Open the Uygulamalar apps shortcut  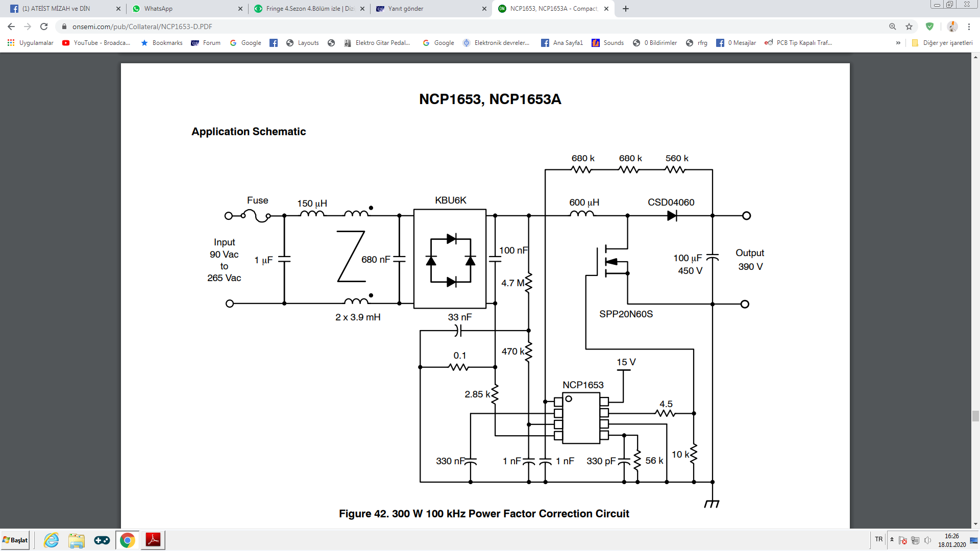click(x=31, y=43)
